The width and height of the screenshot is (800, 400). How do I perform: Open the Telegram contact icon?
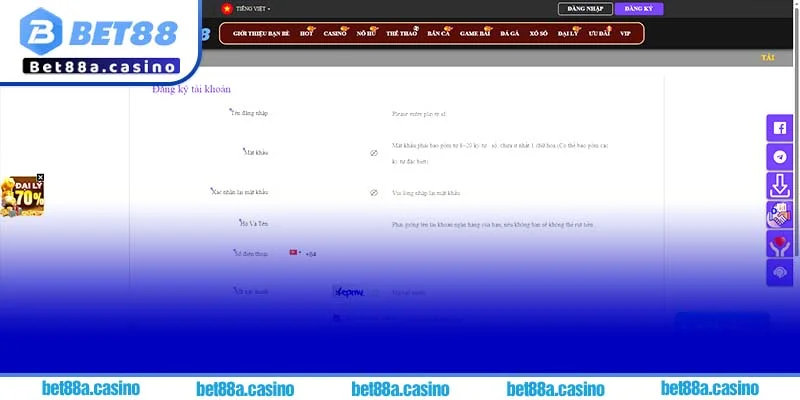click(x=780, y=157)
